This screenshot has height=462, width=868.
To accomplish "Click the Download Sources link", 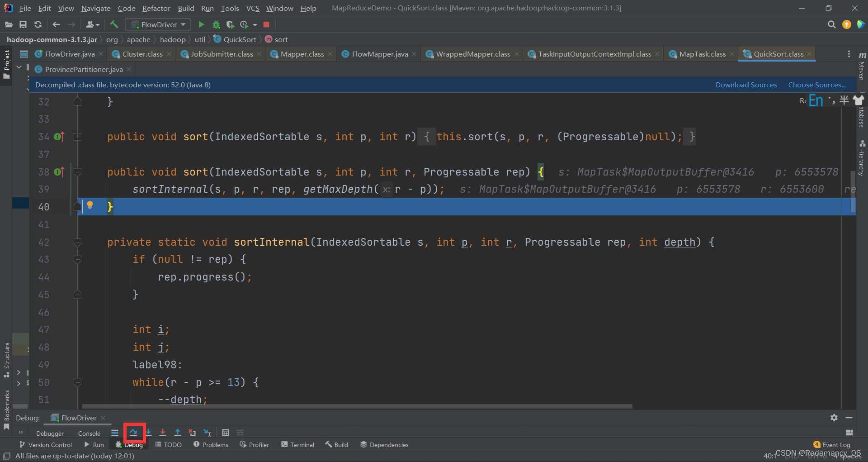I will (746, 85).
